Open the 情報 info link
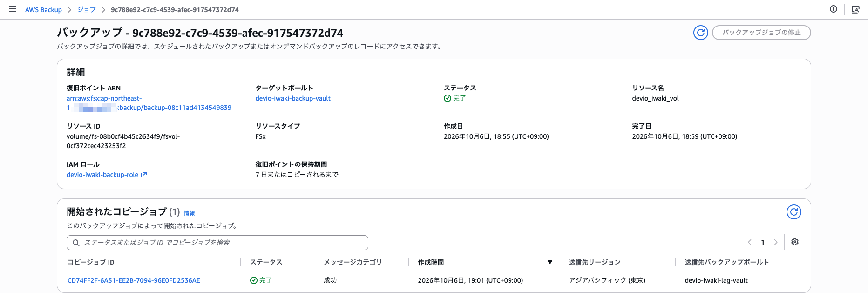 pos(189,213)
